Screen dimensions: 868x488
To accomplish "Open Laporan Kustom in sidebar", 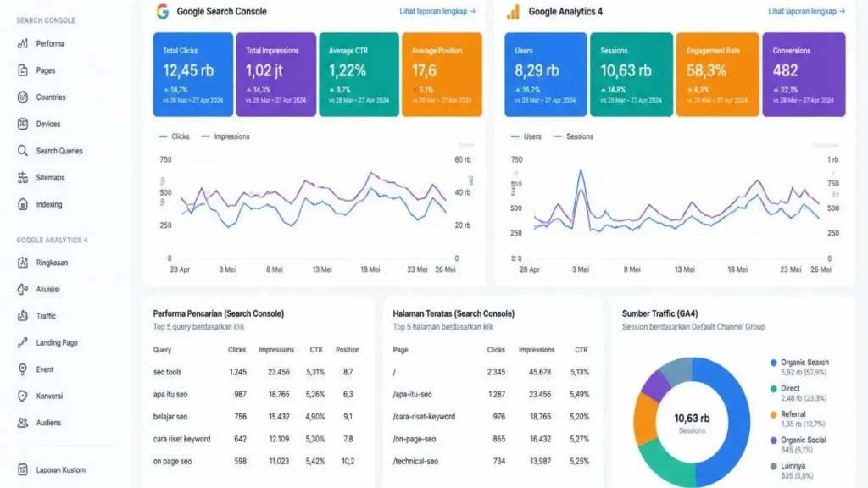I will coord(61,469).
